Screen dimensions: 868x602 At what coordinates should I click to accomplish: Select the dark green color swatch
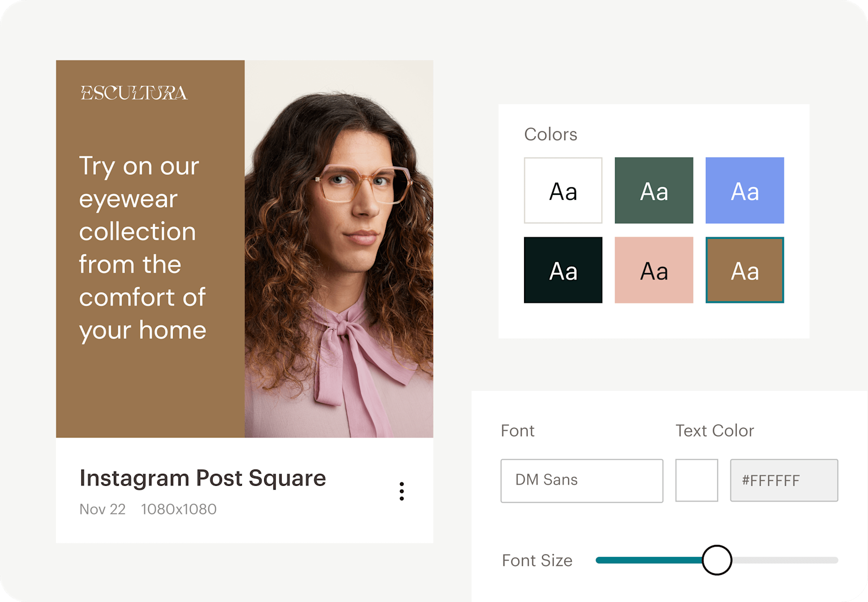click(654, 191)
